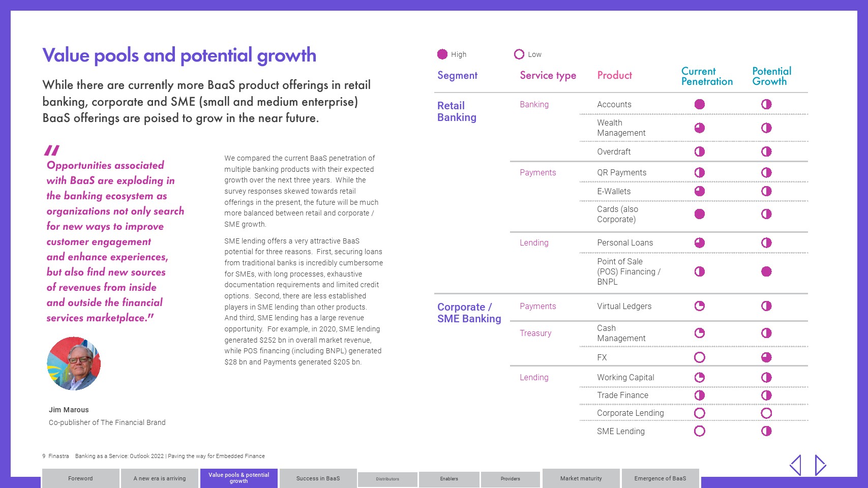The width and height of the screenshot is (868, 488).
Task: Click Accounts current penetration full circle
Action: tap(700, 104)
